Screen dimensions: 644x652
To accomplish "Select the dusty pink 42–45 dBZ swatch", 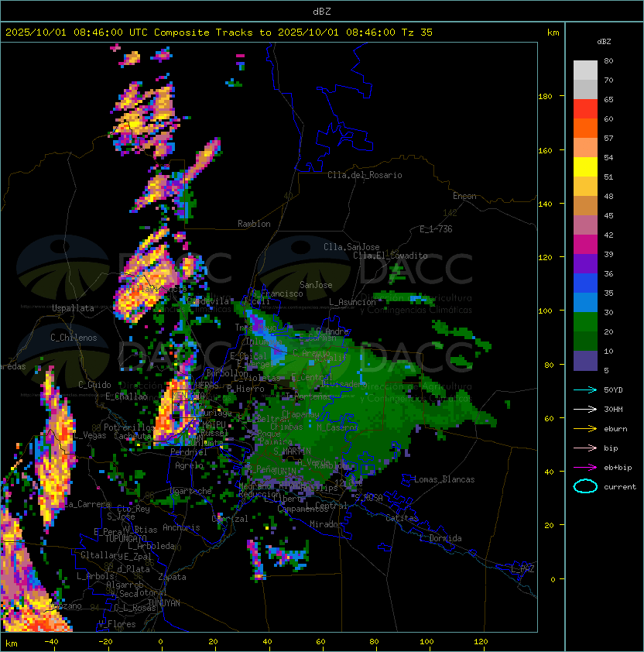I will [585, 225].
